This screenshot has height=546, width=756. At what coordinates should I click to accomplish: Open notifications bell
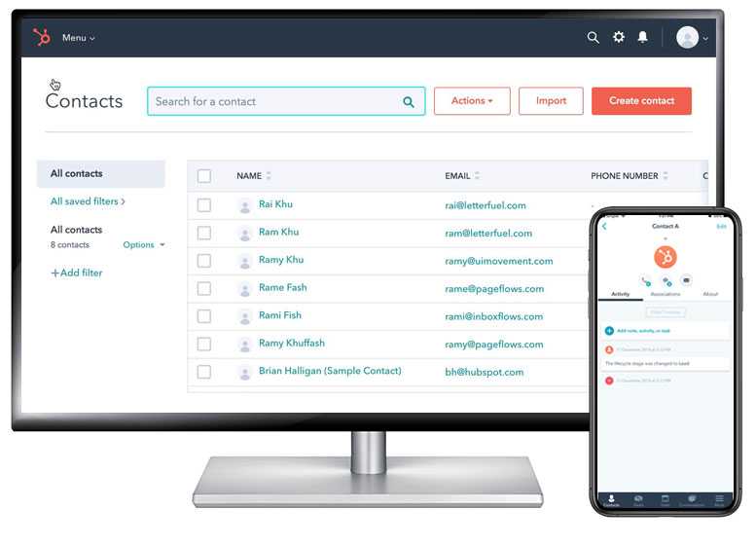[x=642, y=37]
